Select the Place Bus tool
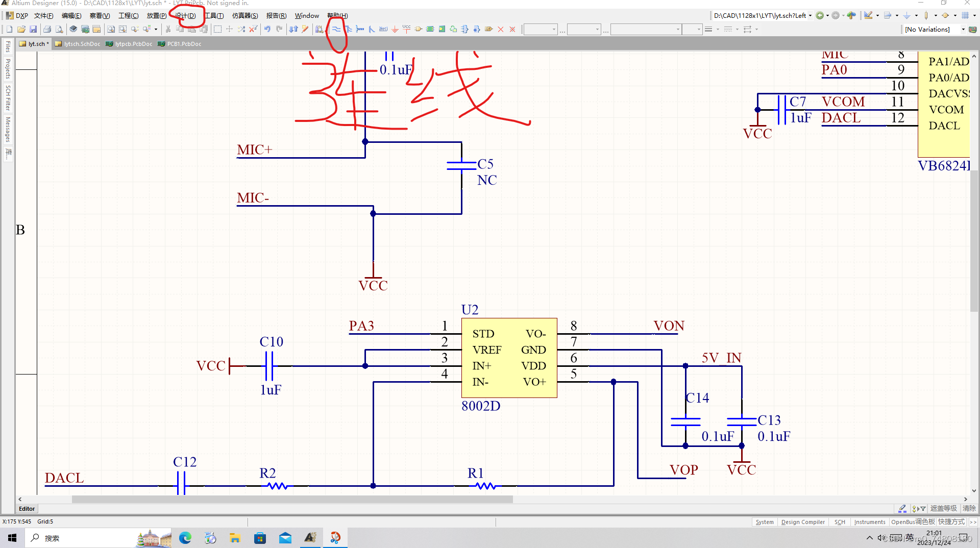 click(x=348, y=29)
